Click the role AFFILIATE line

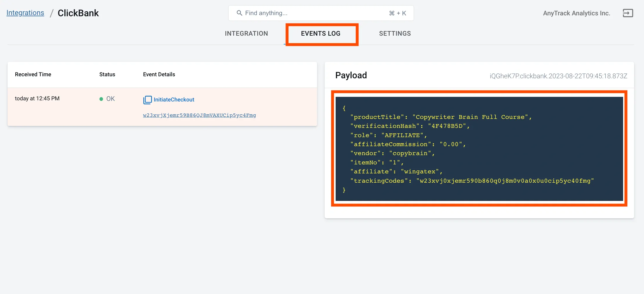click(388, 135)
